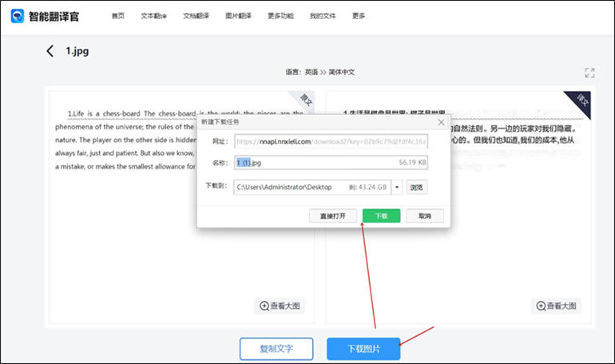Click the 直接打开 button
Viewport: 615px width, 364px height.
pos(333,216)
